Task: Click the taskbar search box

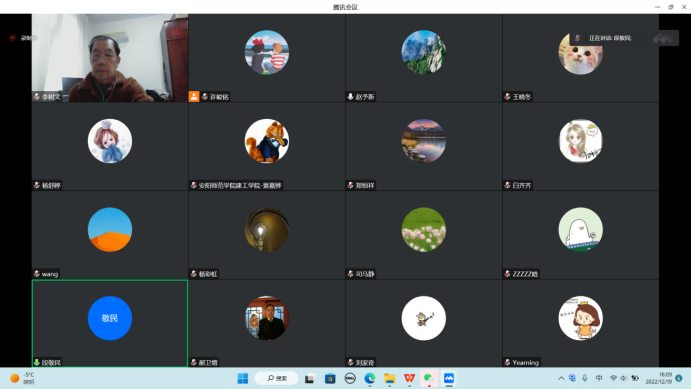Action: 277,378
